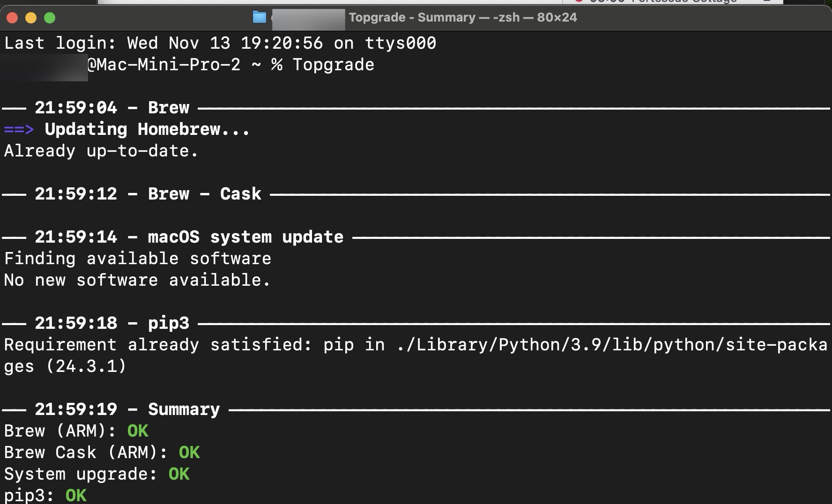Image resolution: width=832 pixels, height=504 pixels.
Task: Click the 'Brew Cask (ARM):' label
Action: tap(86, 452)
